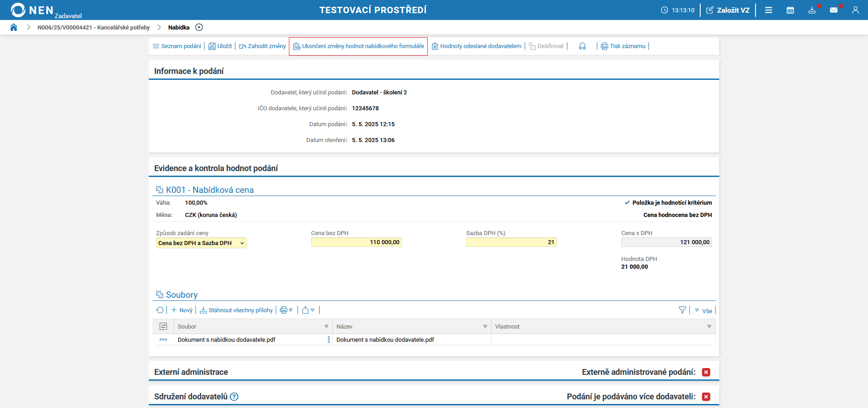Click the Cena bez DPH input field
Image resolution: width=868 pixels, height=408 pixels.
tap(356, 242)
